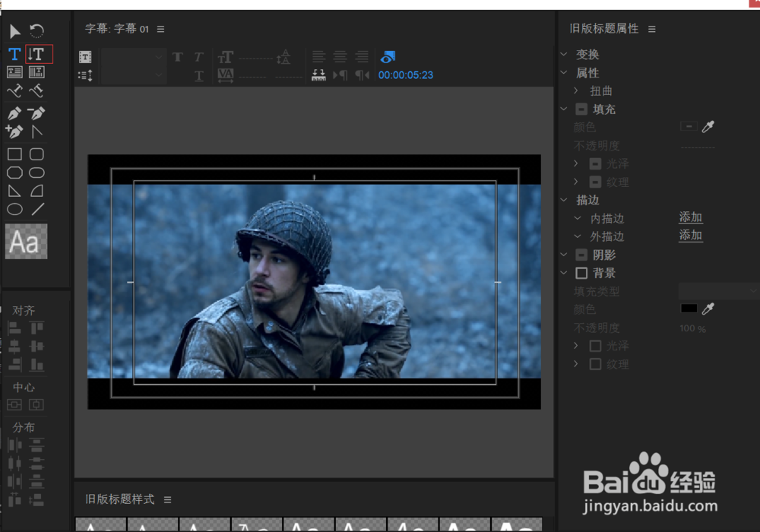Click the 填充 color swatch
Image resolution: width=760 pixels, height=532 pixels.
(689, 126)
